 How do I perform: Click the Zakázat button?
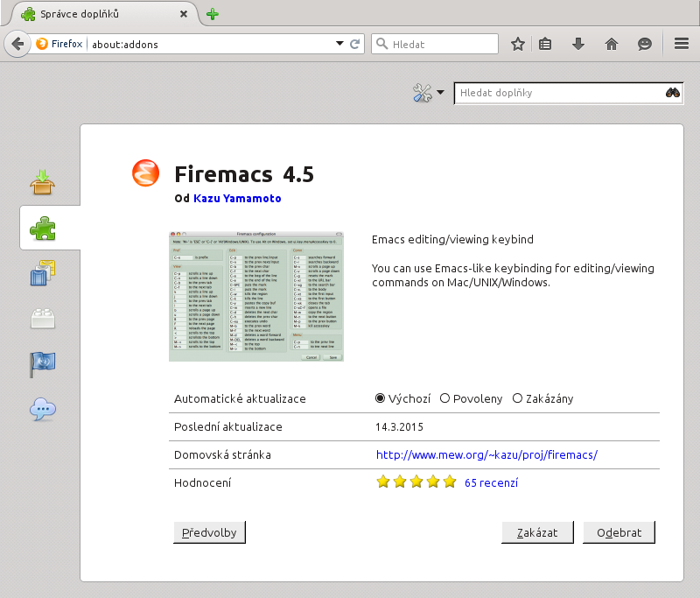pos(537,532)
